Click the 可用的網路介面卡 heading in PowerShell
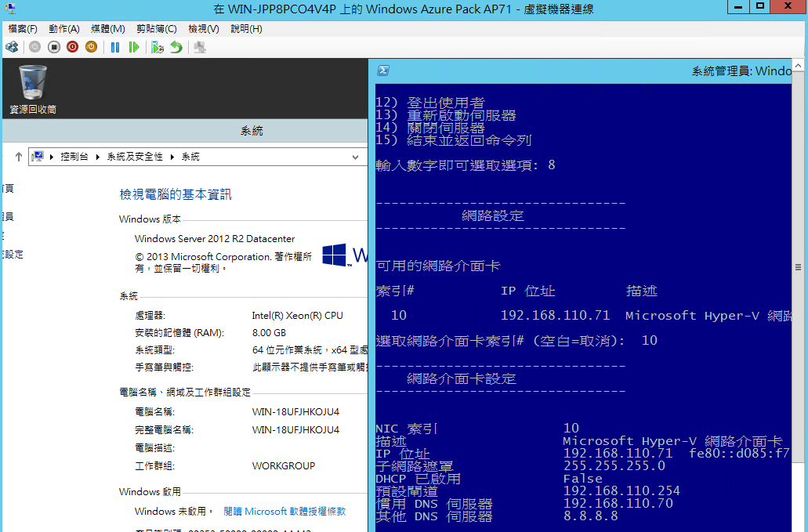808x532 pixels. coord(438,266)
